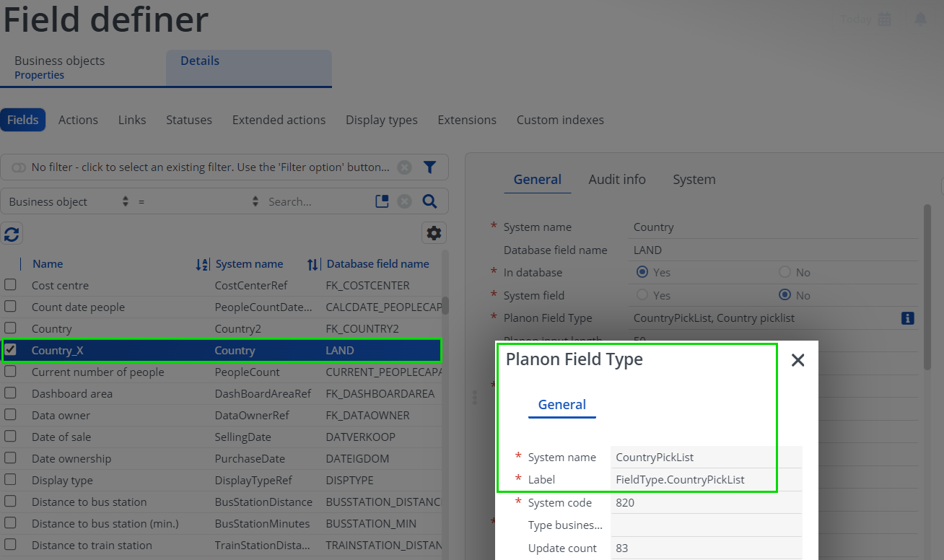
Task: Check the Date of sale checkbox
Action: [x=10, y=437]
